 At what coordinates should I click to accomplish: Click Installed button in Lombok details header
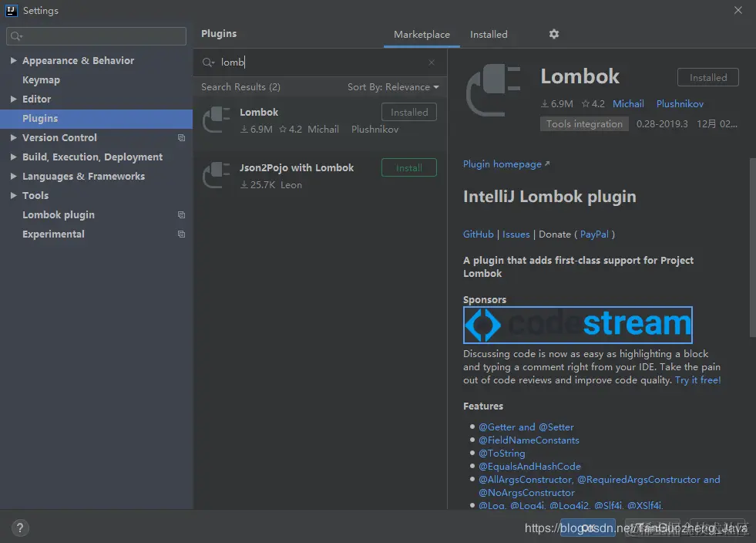coord(707,77)
